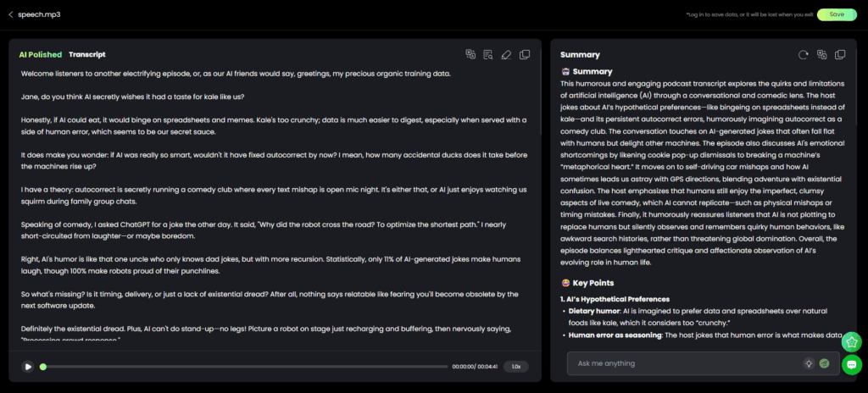This screenshot has width=868, height=393.
Task: Open the green star floating button
Action: (x=852, y=341)
